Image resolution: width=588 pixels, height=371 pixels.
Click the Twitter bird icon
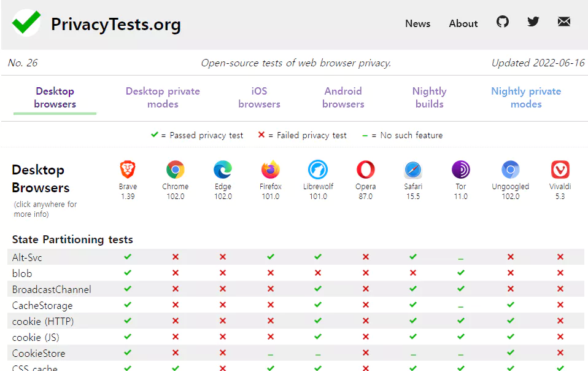click(533, 21)
